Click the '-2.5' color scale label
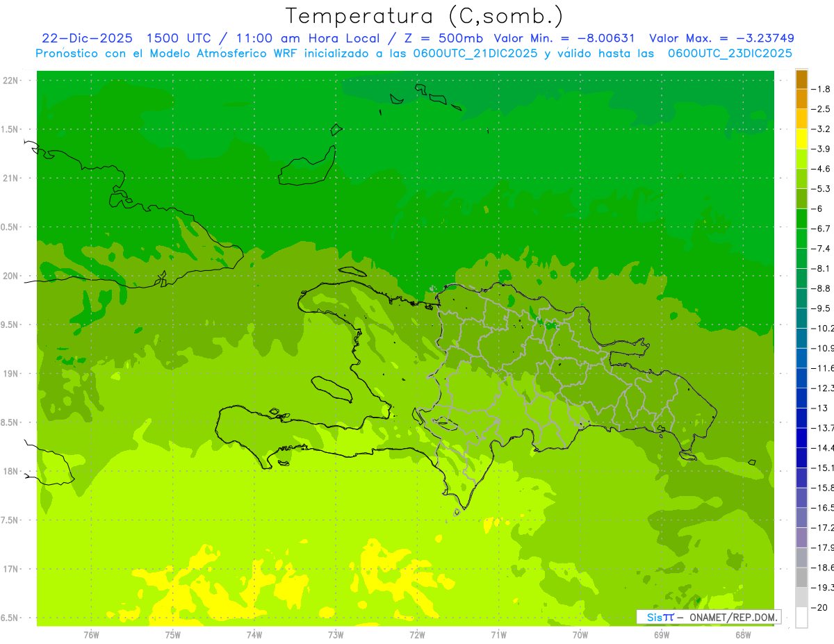 click(x=820, y=109)
